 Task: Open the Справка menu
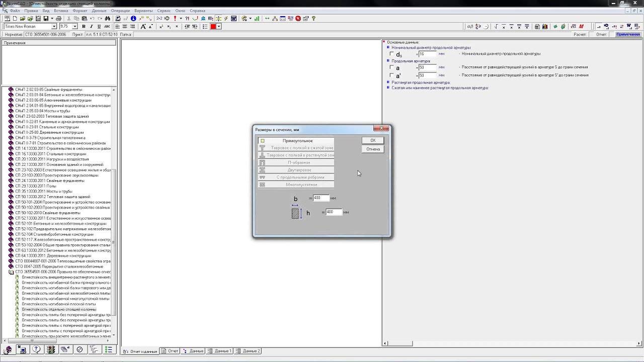197,11
